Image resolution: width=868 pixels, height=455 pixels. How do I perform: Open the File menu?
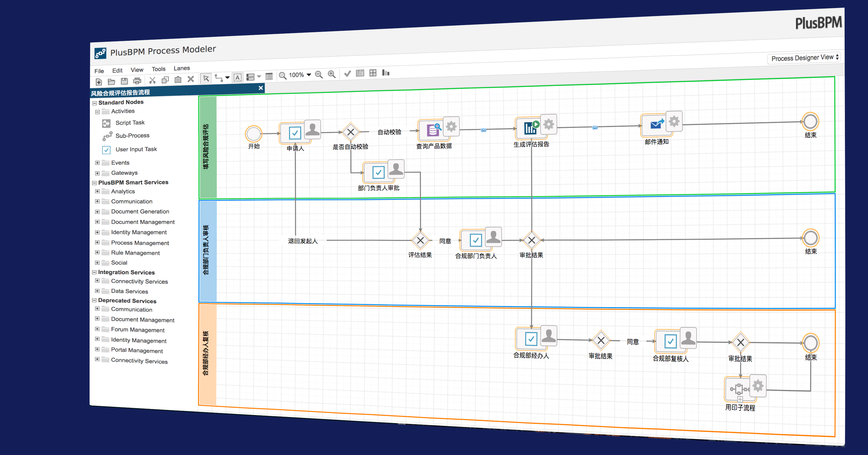pyautogui.click(x=99, y=71)
